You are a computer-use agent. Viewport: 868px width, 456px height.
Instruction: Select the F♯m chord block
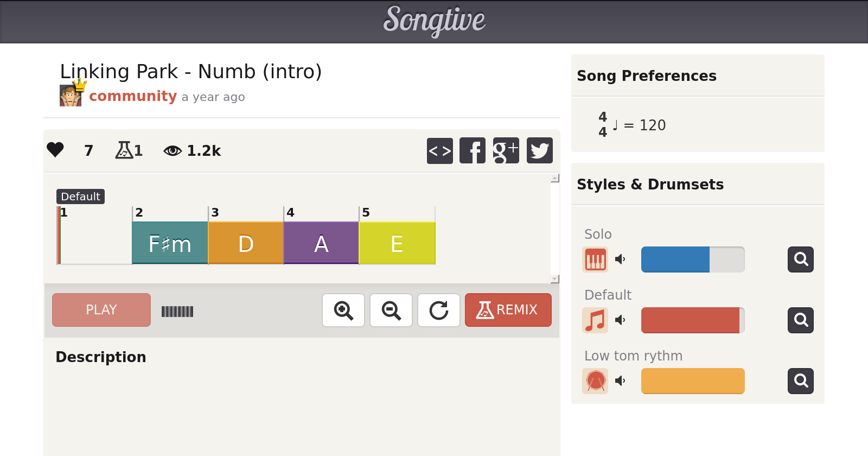[170, 243]
